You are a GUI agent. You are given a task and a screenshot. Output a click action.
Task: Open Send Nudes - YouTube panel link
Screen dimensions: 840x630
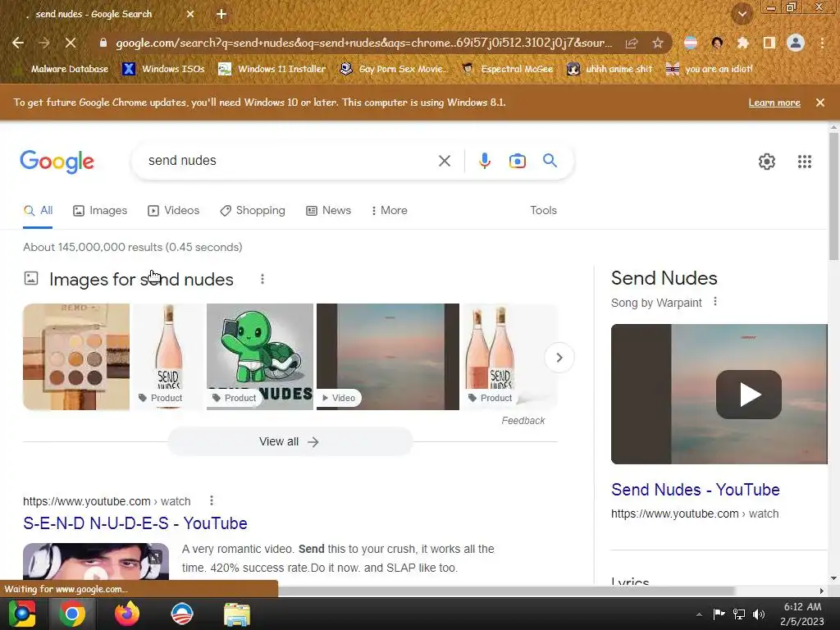[696, 490]
